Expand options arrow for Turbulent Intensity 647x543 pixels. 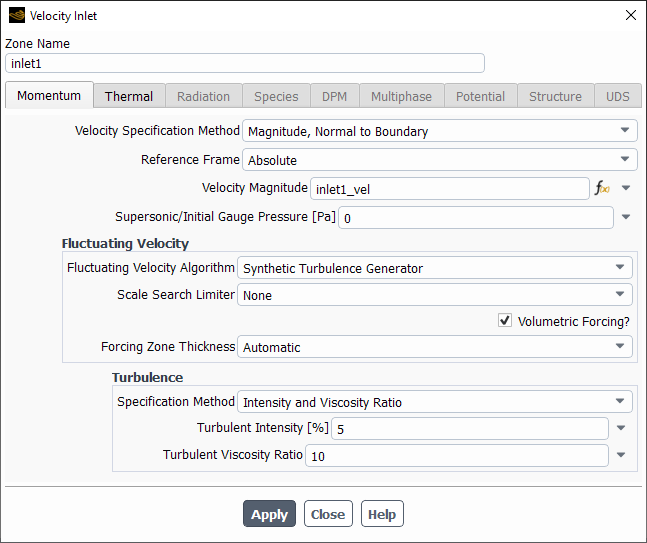(x=621, y=429)
